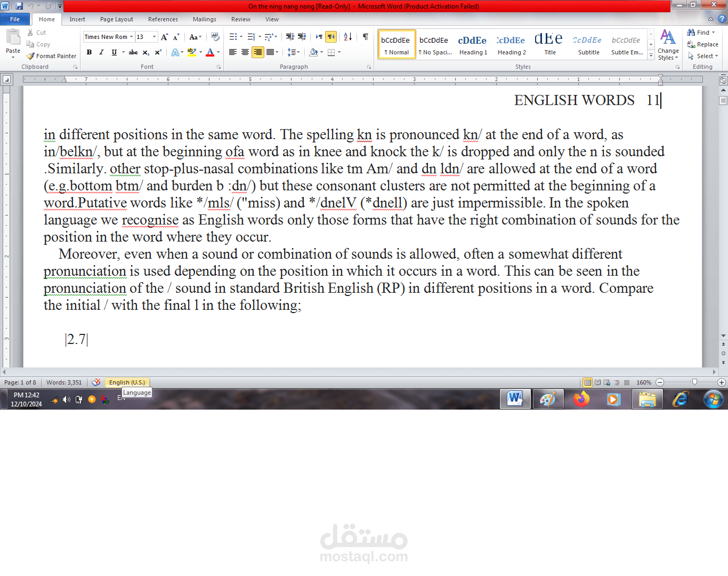Decrease the paragraph indent
The image size is (728, 576).
coord(290,37)
